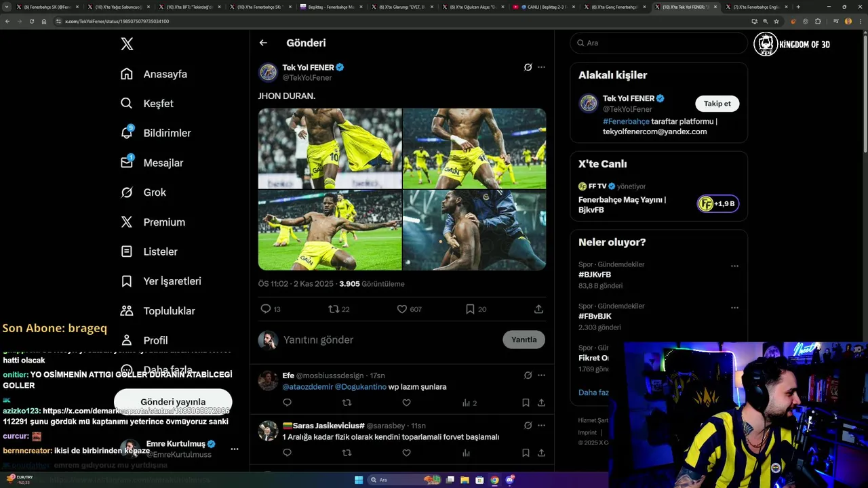This screenshot has width=868, height=488.
Task: Click the X logo in the sidebar
Action: pos(127,44)
